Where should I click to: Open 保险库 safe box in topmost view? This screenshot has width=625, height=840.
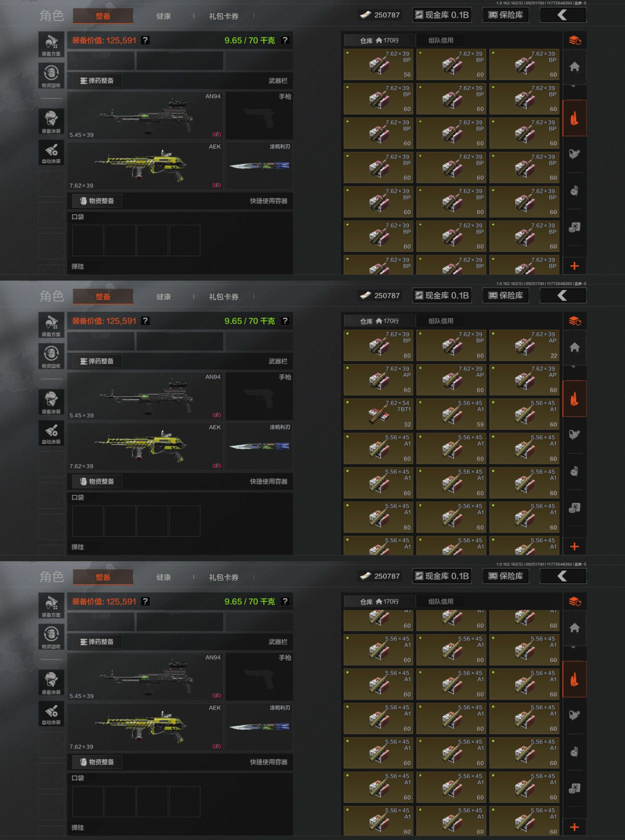coord(506,15)
